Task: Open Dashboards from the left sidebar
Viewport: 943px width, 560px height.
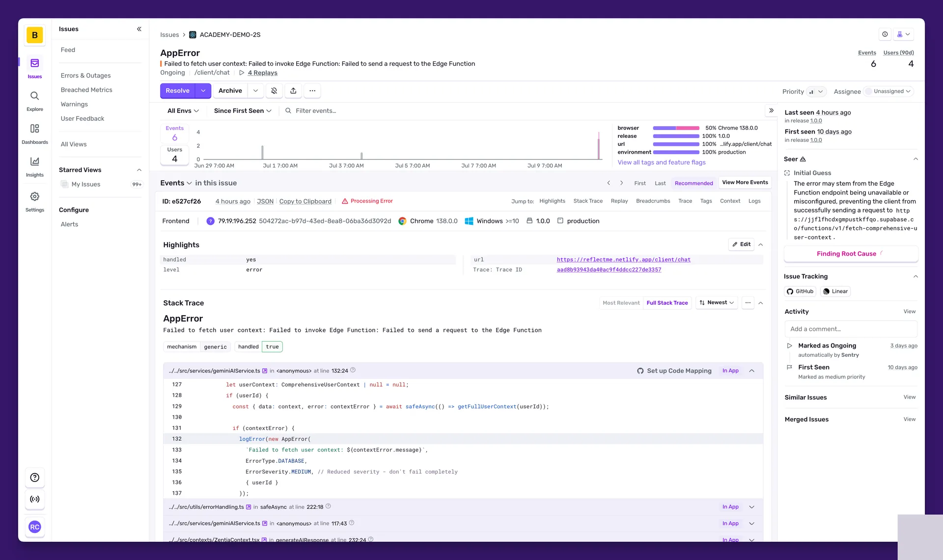Action: coord(34,133)
